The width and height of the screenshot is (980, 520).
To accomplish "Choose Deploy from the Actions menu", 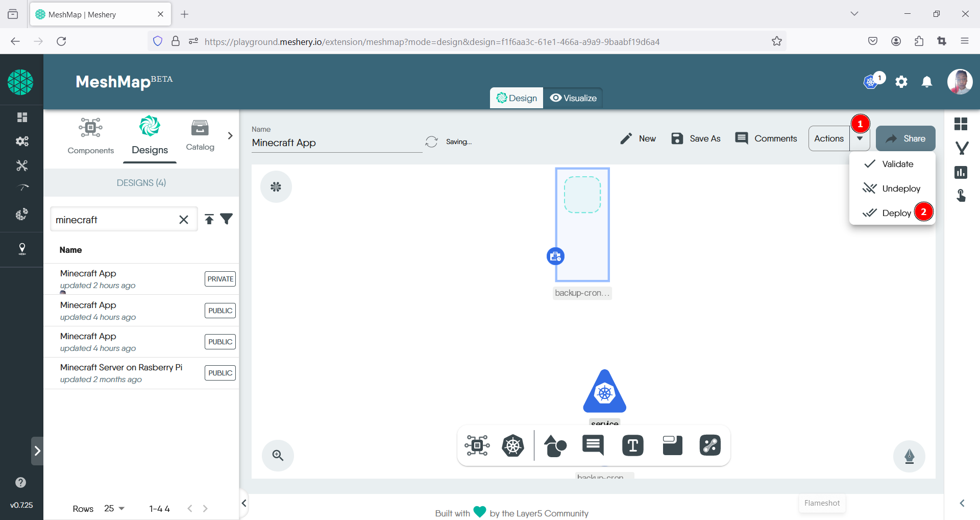I will 896,213.
